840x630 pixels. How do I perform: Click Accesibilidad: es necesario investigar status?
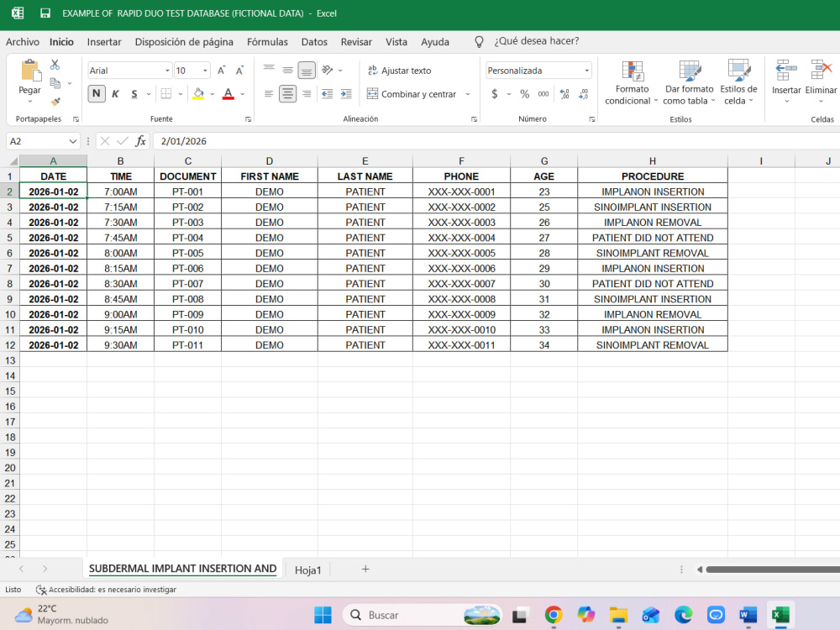pos(106,590)
